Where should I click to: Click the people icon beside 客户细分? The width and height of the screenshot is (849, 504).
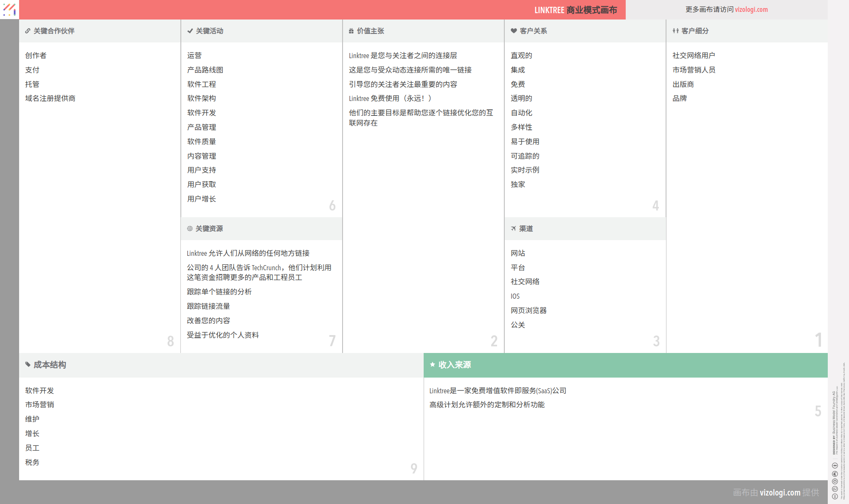[x=675, y=31]
